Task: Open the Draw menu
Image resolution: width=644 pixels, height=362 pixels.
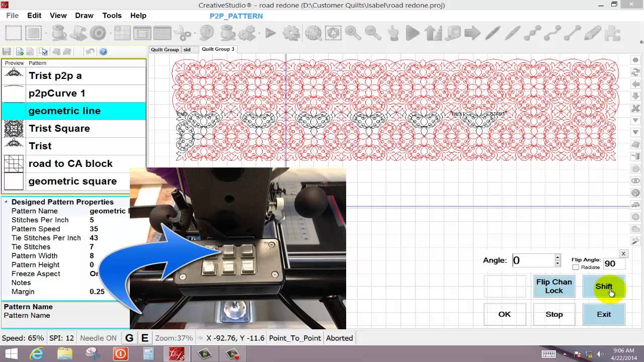Action: pyautogui.click(x=84, y=16)
